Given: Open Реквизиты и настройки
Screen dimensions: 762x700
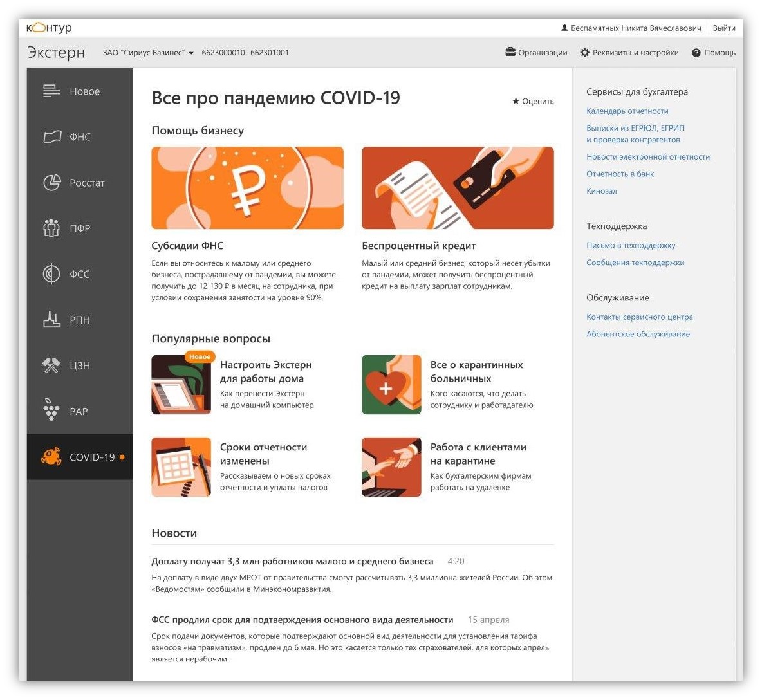Looking at the screenshot, I should pos(630,53).
